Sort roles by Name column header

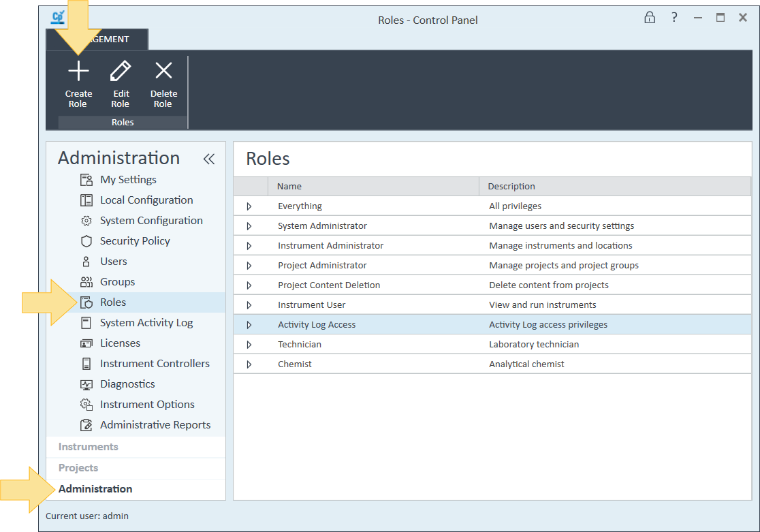coord(373,186)
